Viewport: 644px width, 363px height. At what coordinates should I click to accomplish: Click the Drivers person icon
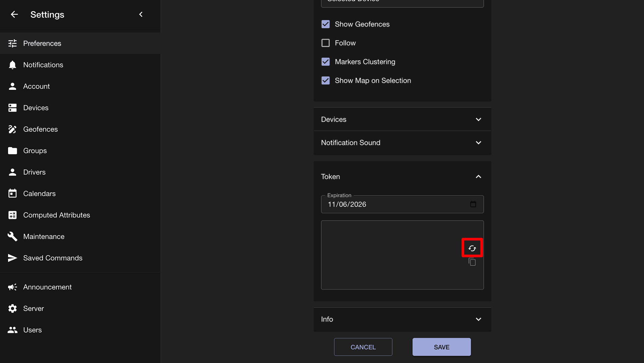pos(12,172)
